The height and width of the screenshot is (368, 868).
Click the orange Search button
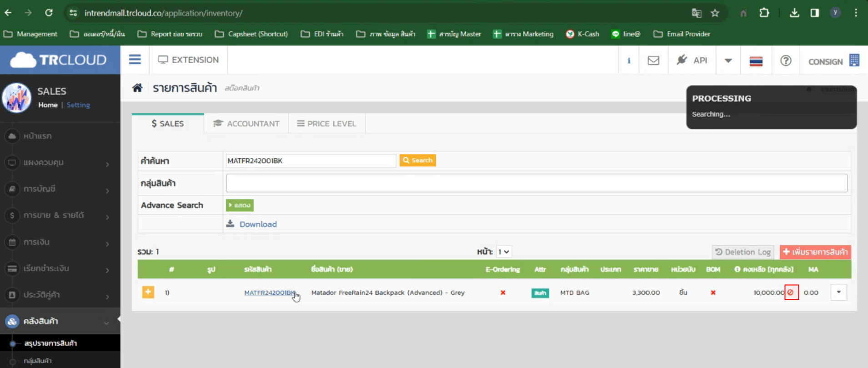[x=417, y=160]
